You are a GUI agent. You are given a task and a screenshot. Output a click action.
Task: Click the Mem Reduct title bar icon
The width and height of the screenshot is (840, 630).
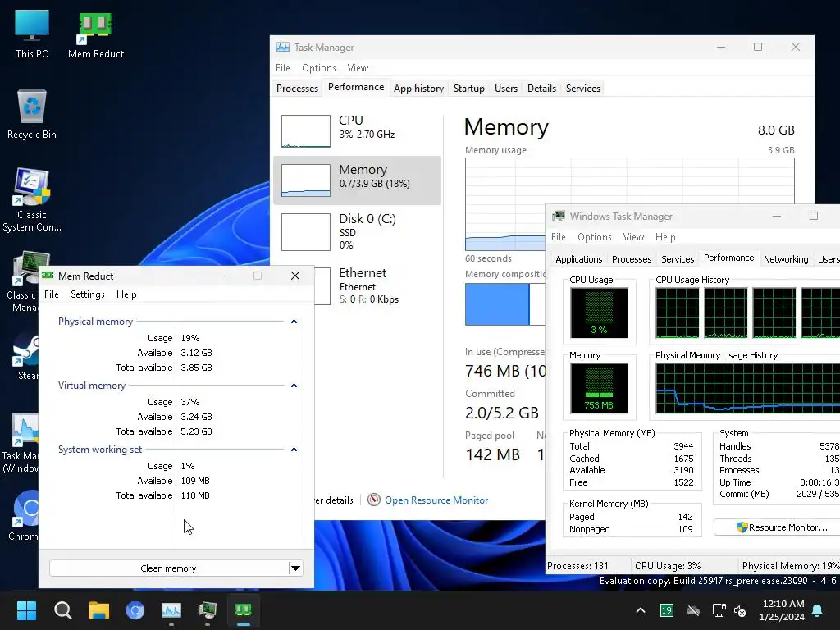[x=48, y=276]
